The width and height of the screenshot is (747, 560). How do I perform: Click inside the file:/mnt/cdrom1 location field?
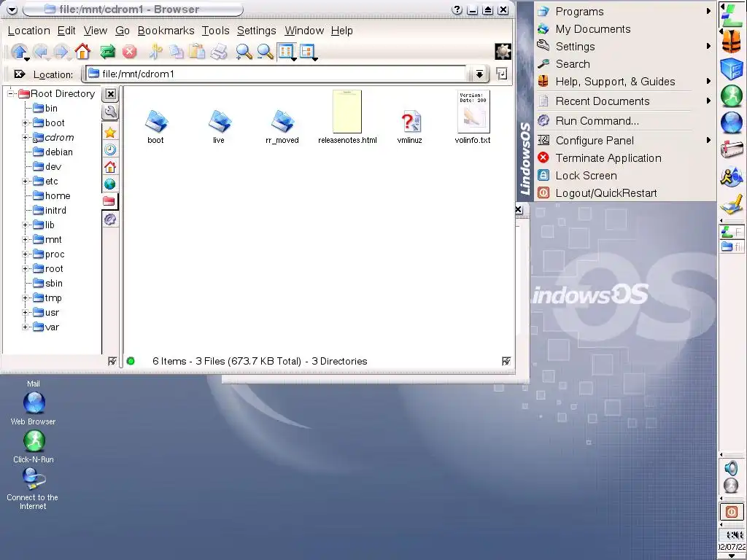(x=276, y=74)
